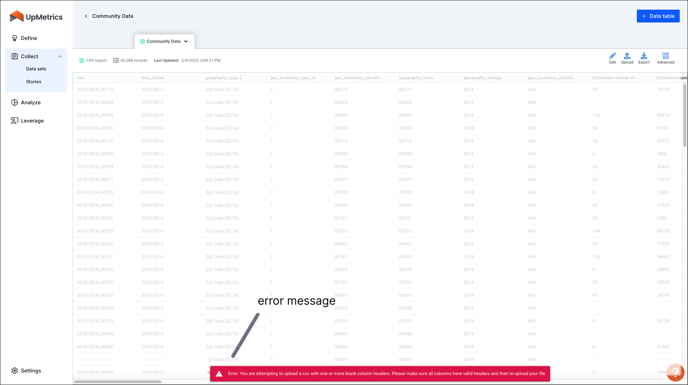Image resolution: width=688 pixels, height=385 pixels.
Task: Open Settings
Action: (31, 371)
